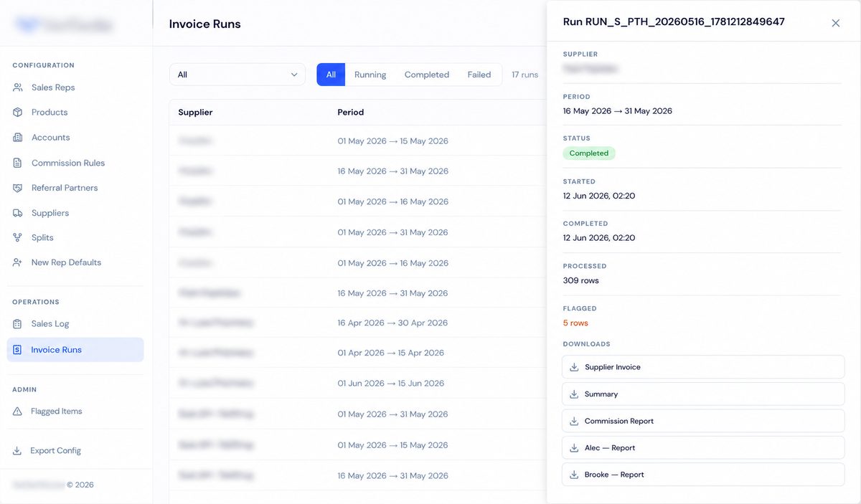This screenshot has height=504, width=861.
Task: Download the Summary file
Action: tap(703, 394)
